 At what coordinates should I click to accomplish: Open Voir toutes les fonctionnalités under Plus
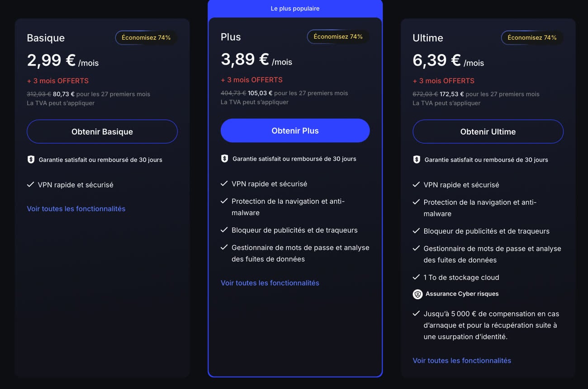pos(270,283)
